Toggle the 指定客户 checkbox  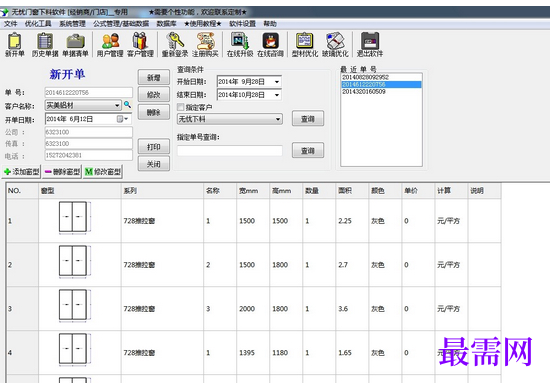(x=181, y=107)
